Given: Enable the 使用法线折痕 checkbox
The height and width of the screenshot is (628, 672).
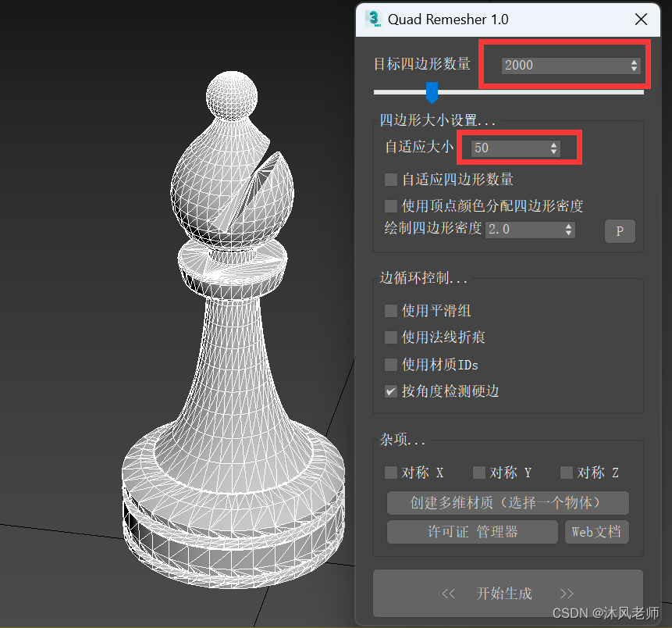Looking at the screenshot, I should [391, 337].
